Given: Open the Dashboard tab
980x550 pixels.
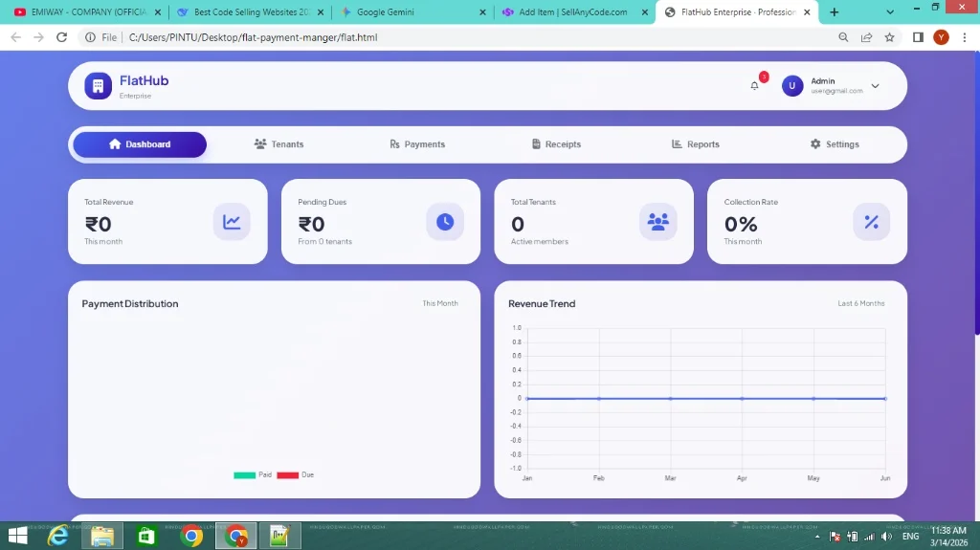Looking at the screenshot, I should click(x=140, y=144).
